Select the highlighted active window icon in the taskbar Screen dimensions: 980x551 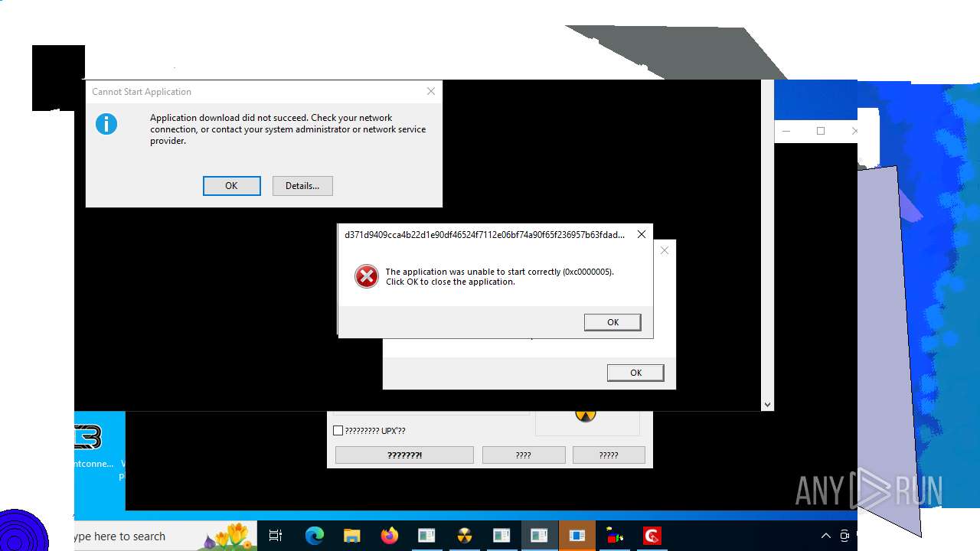coord(539,536)
